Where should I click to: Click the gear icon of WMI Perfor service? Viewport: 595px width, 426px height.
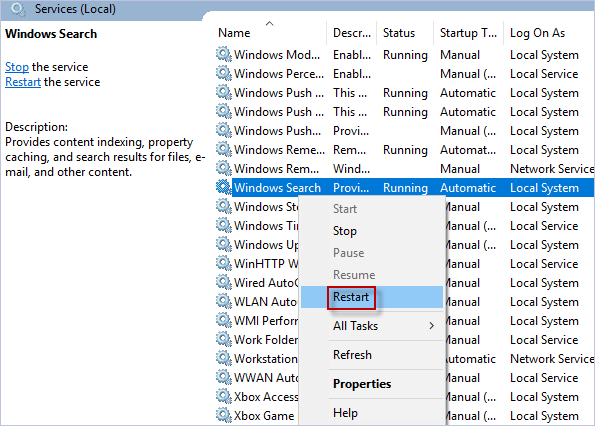(x=224, y=321)
